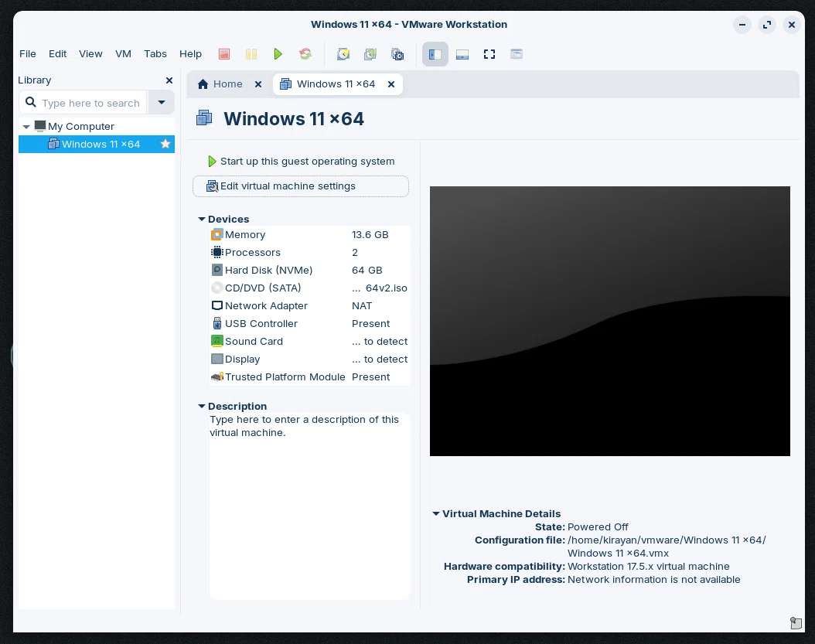Image resolution: width=815 pixels, height=644 pixels.
Task: Click the favorite star on Windows 11 x64
Action: [165, 144]
